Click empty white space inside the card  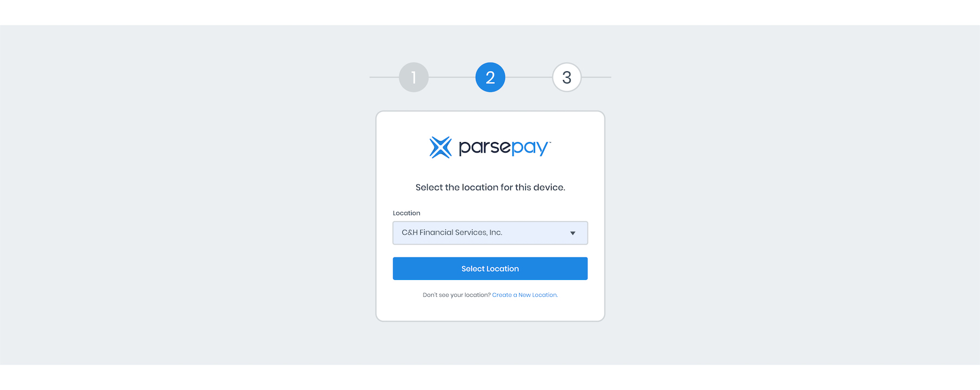(x=490, y=309)
